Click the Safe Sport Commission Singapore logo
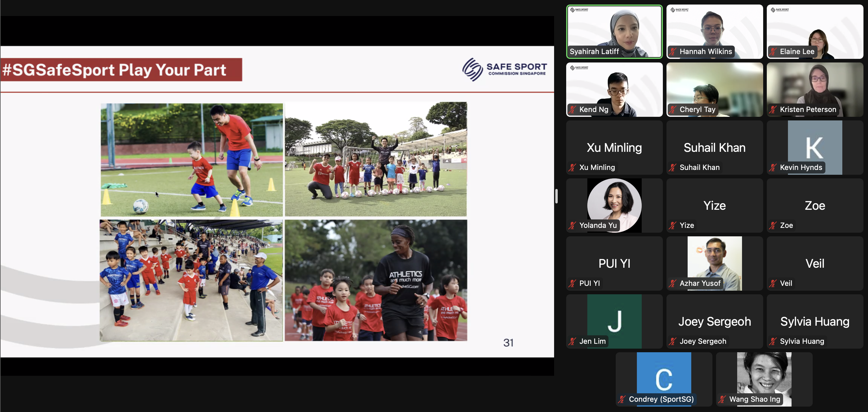 (x=505, y=69)
